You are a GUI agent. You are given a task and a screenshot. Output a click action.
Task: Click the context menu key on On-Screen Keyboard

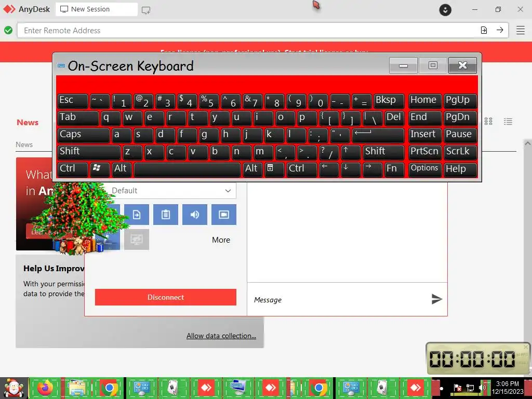273,169
